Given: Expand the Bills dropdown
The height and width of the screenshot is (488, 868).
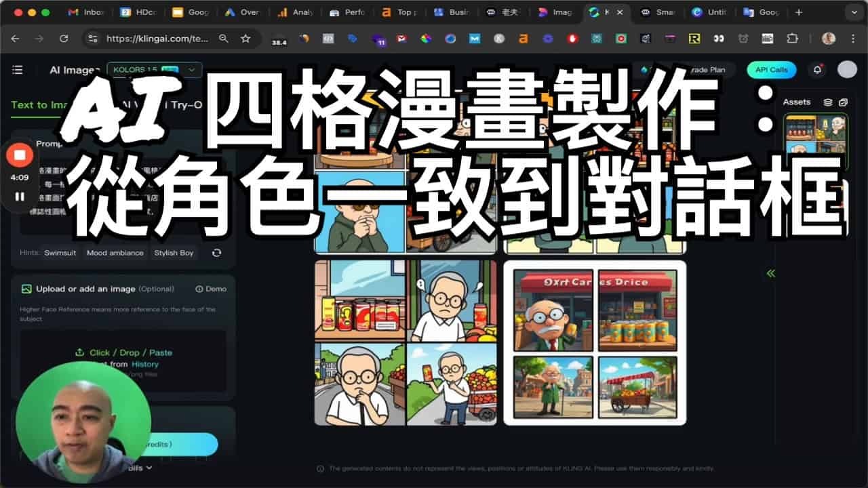Looking at the screenshot, I should tap(140, 467).
